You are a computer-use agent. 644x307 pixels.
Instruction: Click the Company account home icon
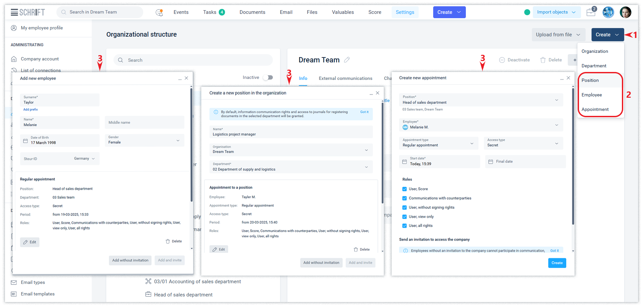[14, 59]
